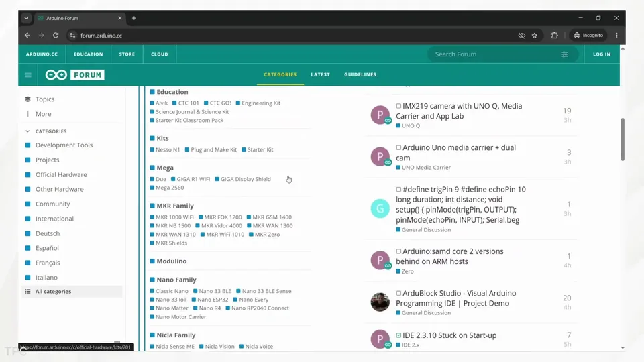644x362 pixels.
Task: Click the site information icon in address bar
Action: pos(72,36)
